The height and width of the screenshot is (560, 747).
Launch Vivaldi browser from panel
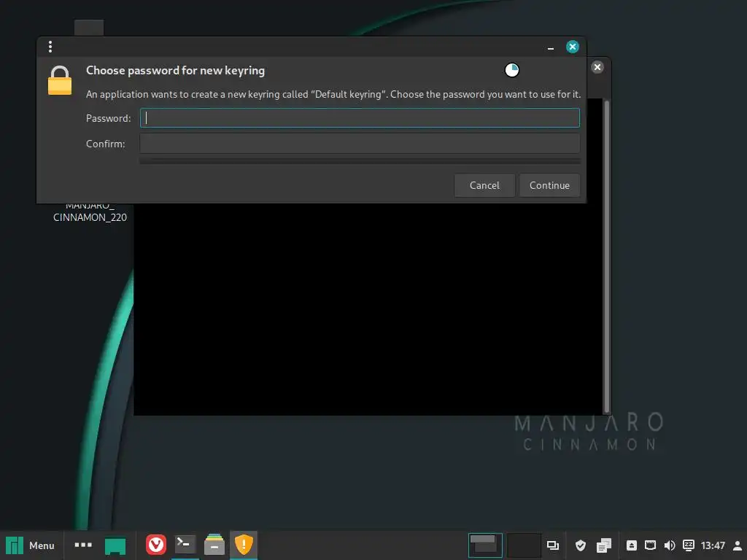click(x=156, y=545)
